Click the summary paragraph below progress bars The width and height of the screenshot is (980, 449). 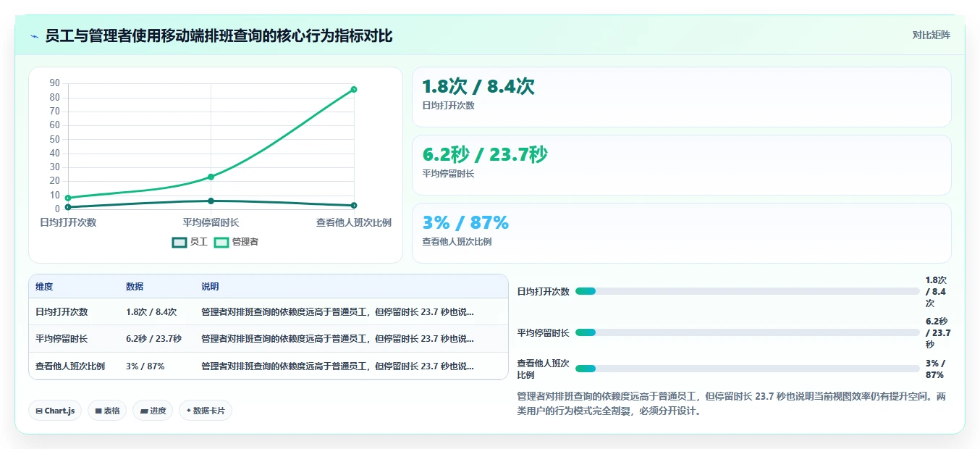coord(732,403)
